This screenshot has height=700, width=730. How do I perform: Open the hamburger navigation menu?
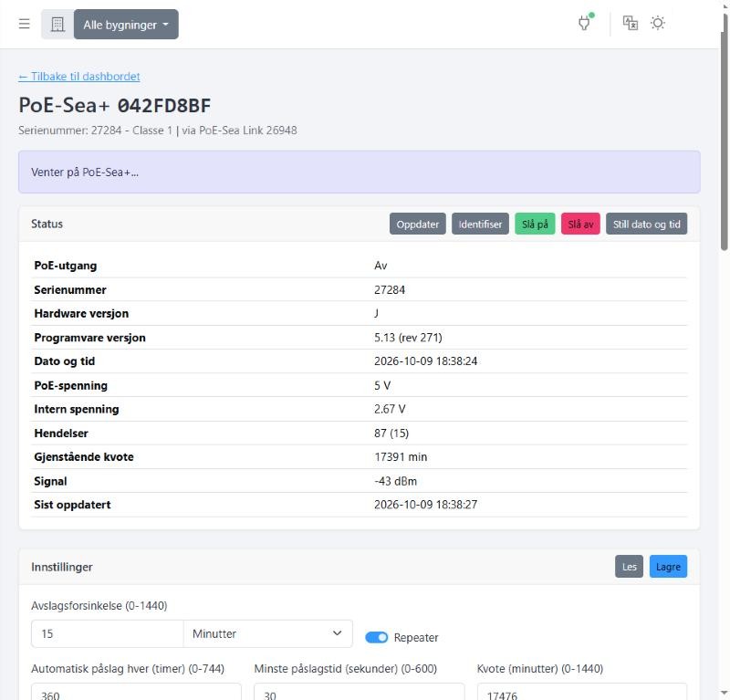pyautogui.click(x=25, y=24)
